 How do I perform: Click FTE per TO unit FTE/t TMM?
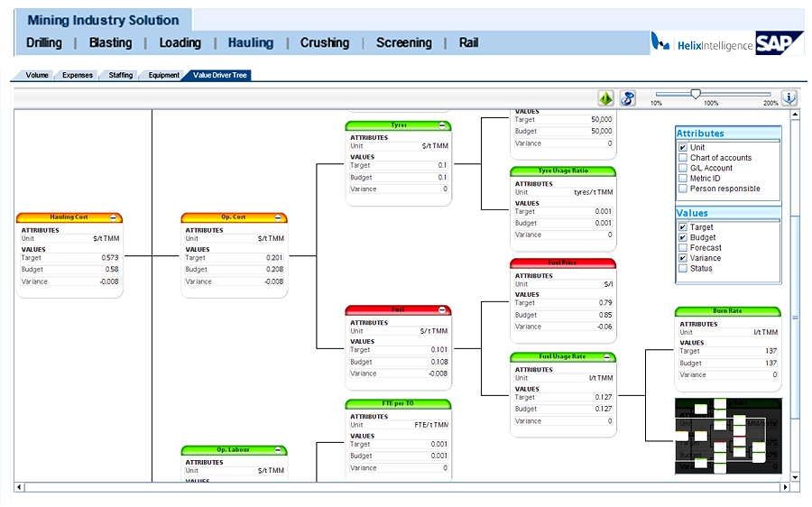pos(431,425)
